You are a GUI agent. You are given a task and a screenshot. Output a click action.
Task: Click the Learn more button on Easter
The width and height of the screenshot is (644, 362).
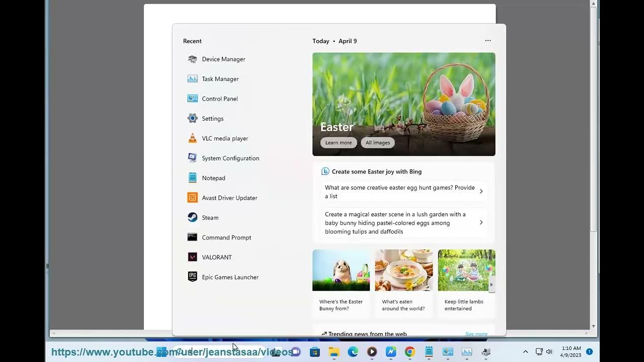[339, 143]
